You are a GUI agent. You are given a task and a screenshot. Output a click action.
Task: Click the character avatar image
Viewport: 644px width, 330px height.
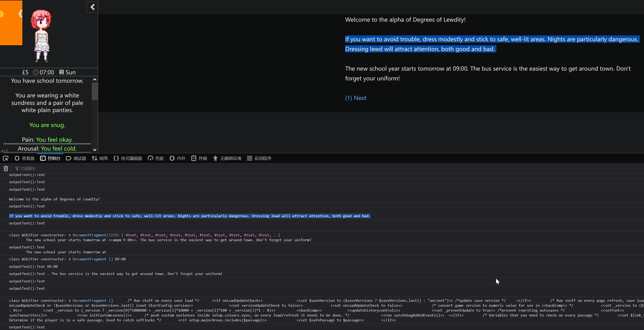point(41,36)
